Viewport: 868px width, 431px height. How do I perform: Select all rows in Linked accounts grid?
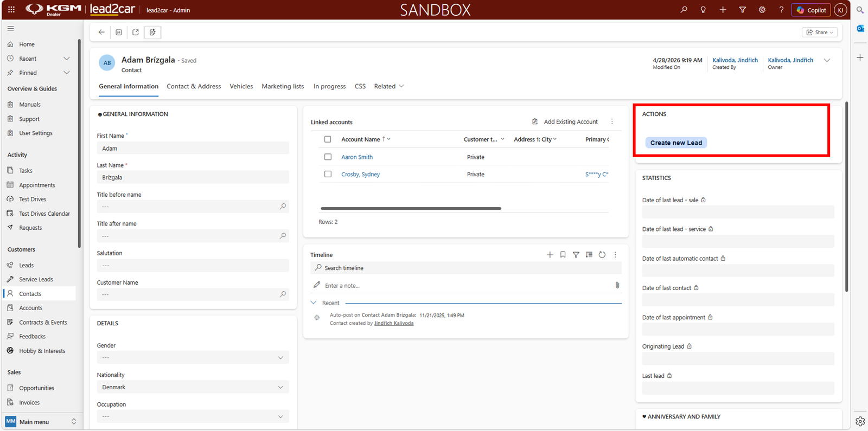pyautogui.click(x=328, y=139)
